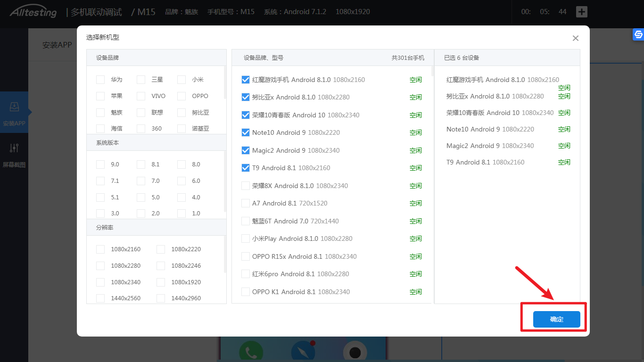The image size is (644, 362).
Task: Filter by system version 4.0
Action: [x=182, y=197]
